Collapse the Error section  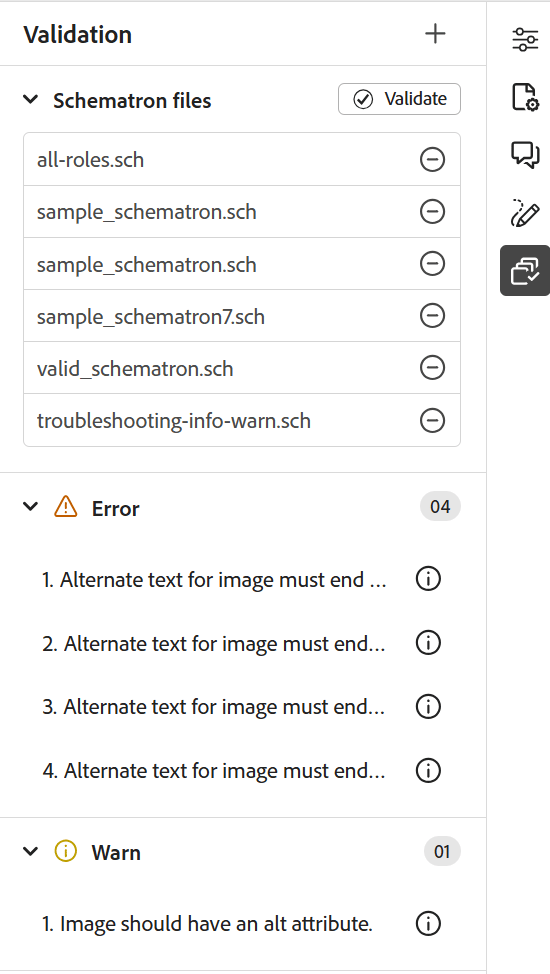(30, 507)
